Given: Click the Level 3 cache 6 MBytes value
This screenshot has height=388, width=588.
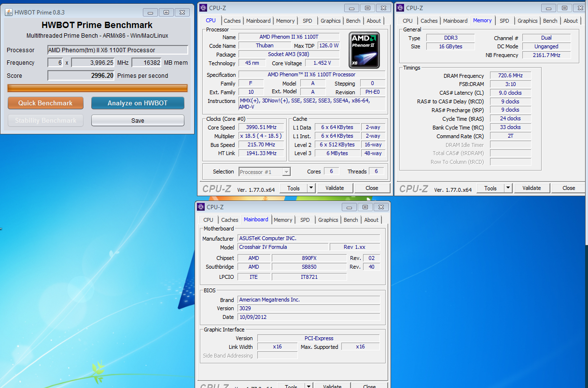Looking at the screenshot, I should tap(337, 154).
